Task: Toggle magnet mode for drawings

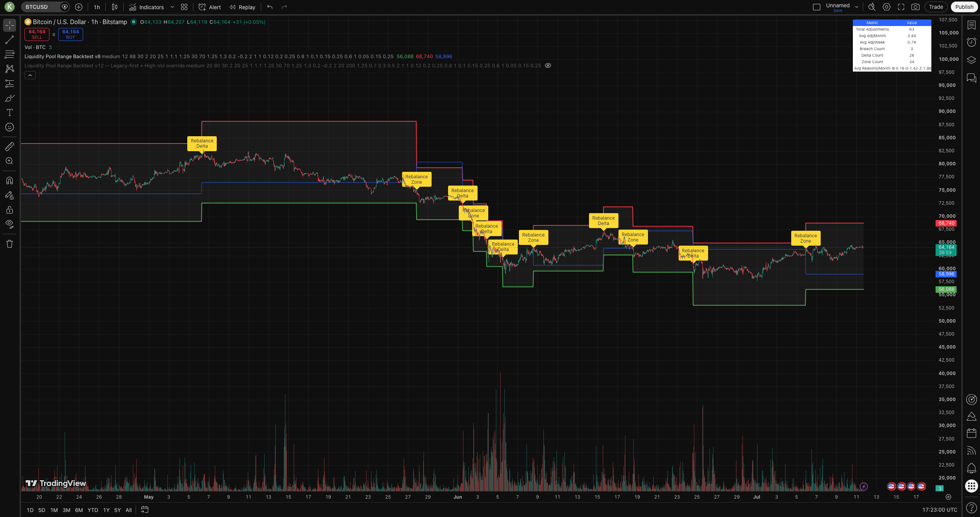Action: (10, 180)
